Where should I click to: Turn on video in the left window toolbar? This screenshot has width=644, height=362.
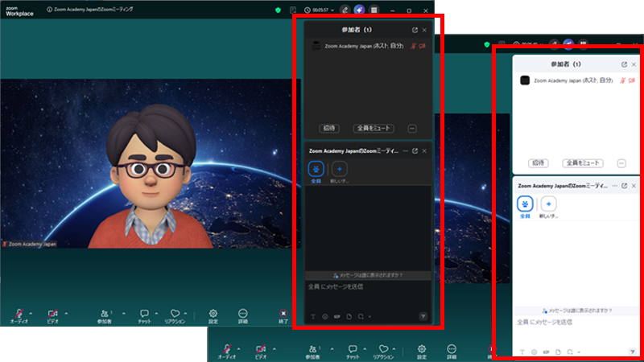point(53,314)
